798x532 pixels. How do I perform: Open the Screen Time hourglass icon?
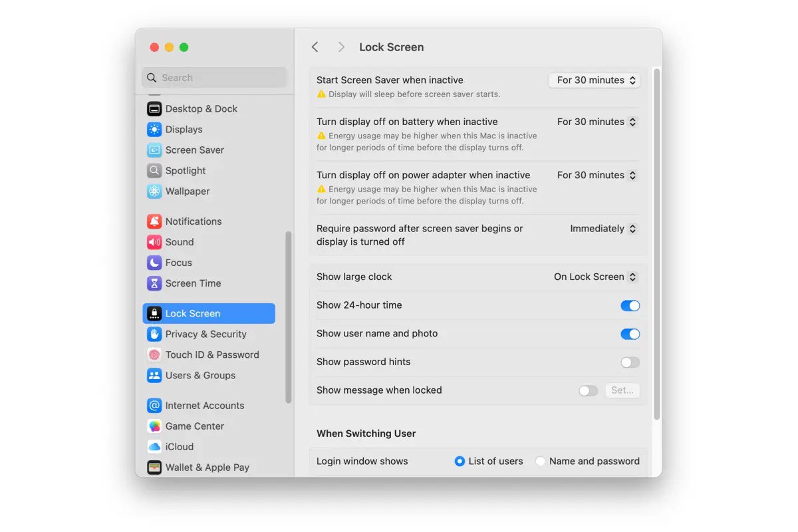[x=154, y=283]
